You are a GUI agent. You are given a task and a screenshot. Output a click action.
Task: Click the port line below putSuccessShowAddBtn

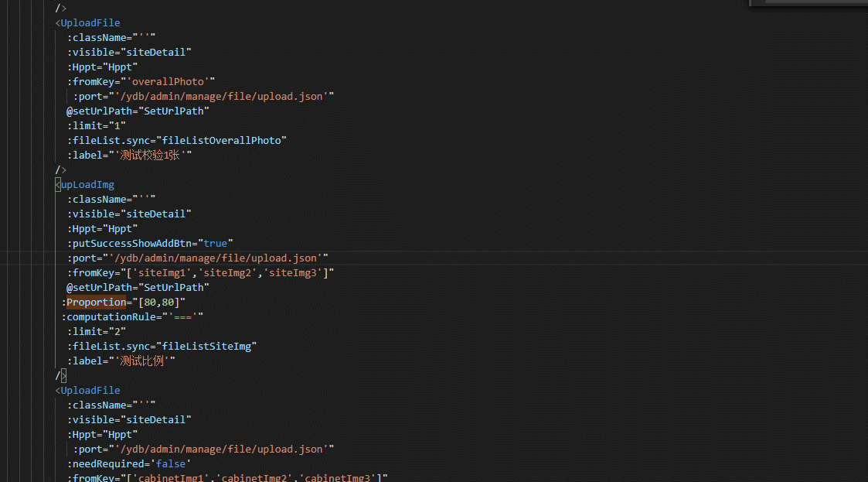198,258
